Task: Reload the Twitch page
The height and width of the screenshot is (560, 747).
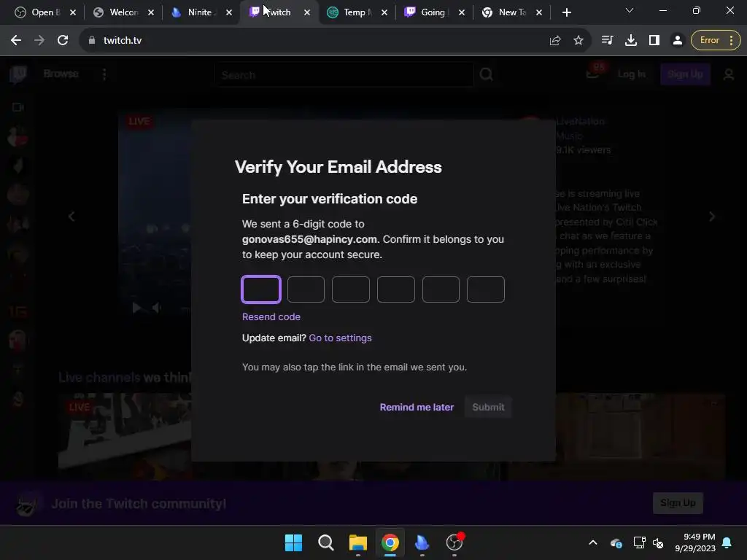Action: tap(63, 41)
